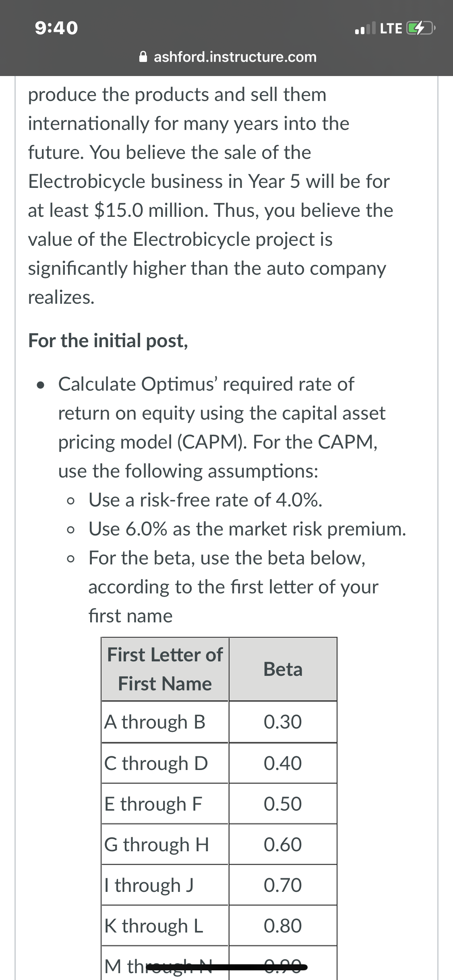
Task: Tap the battery charging icon
Action: tap(420, 28)
